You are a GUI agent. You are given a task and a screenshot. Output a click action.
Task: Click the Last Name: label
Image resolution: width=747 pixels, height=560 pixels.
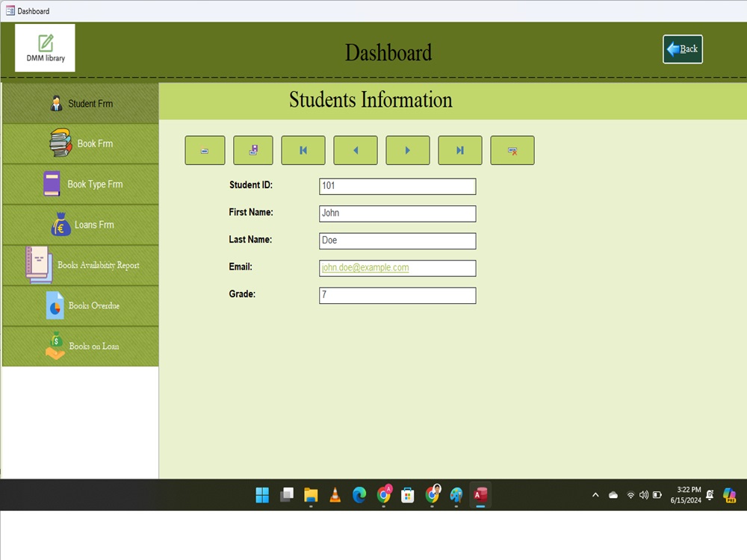(250, 240)
